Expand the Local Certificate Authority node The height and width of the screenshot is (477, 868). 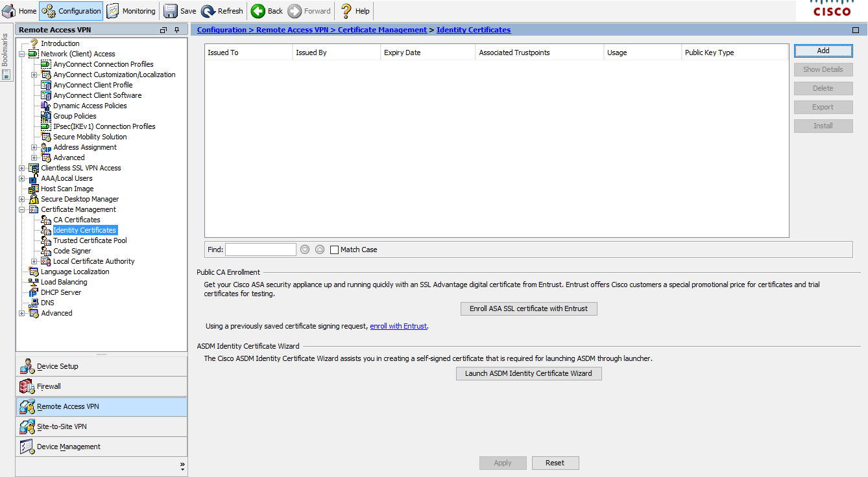point(34,261)
